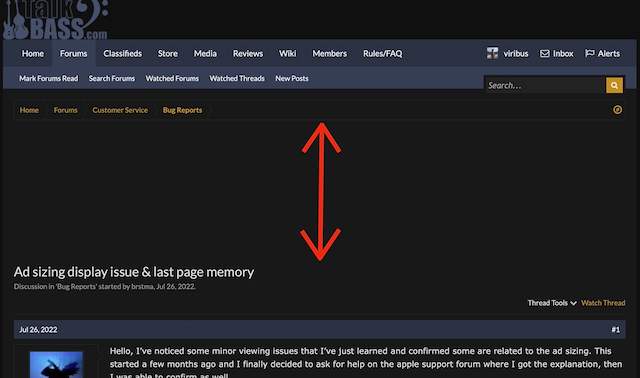Click the Customer Service breadcrumb
This screenshot has width=640, height=378.
click(x=120, y=110)
